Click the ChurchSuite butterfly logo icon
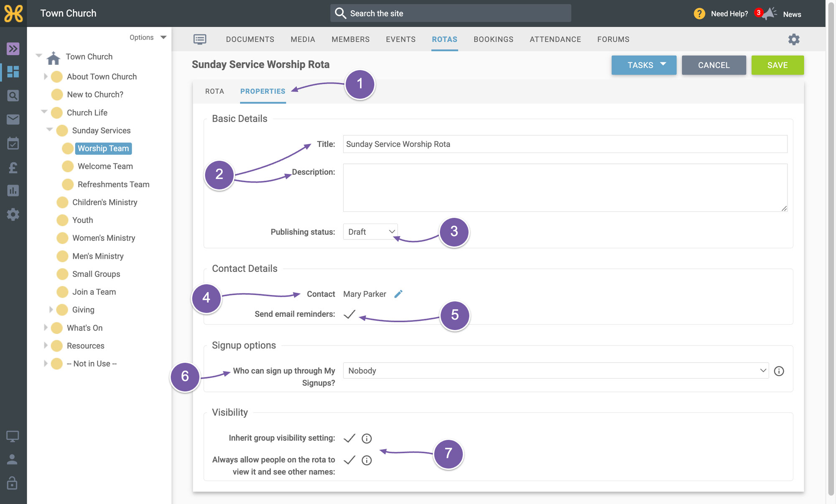Screen dimensions: 836x504 click(13, 13)
